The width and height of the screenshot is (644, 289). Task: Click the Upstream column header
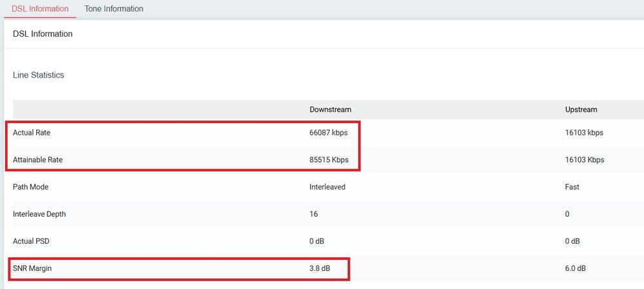(581, 110)
